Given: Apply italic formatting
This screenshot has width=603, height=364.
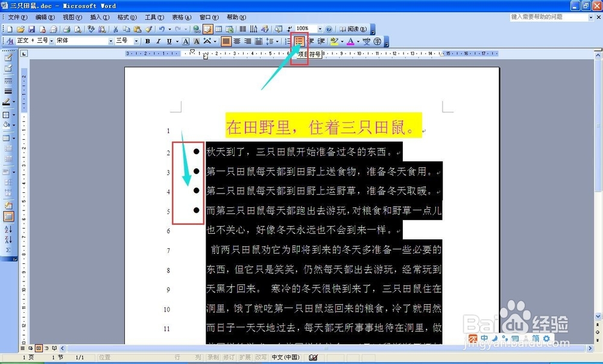Looking at the screenshot, I should (x=158, y=41).
